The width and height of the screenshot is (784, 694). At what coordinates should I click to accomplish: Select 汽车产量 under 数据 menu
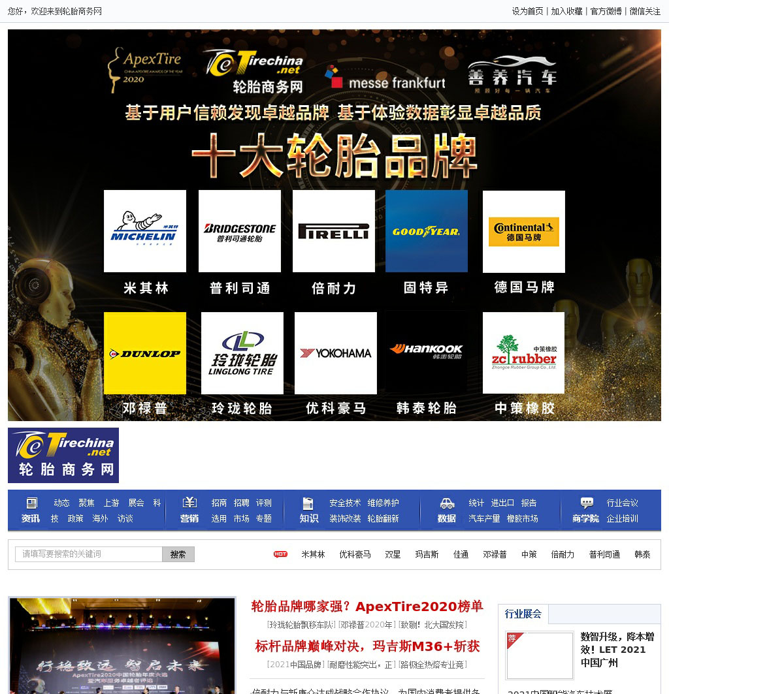[x=484, y=518]
